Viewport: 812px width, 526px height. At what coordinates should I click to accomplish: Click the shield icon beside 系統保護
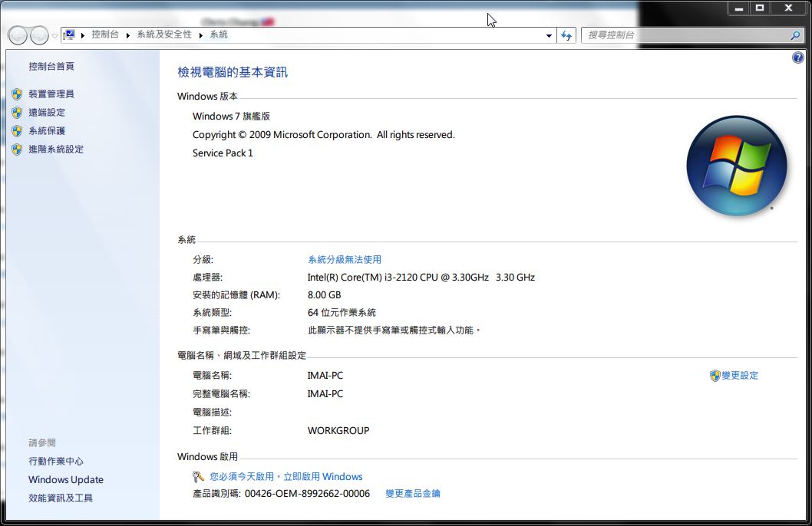tap(17, 131)
